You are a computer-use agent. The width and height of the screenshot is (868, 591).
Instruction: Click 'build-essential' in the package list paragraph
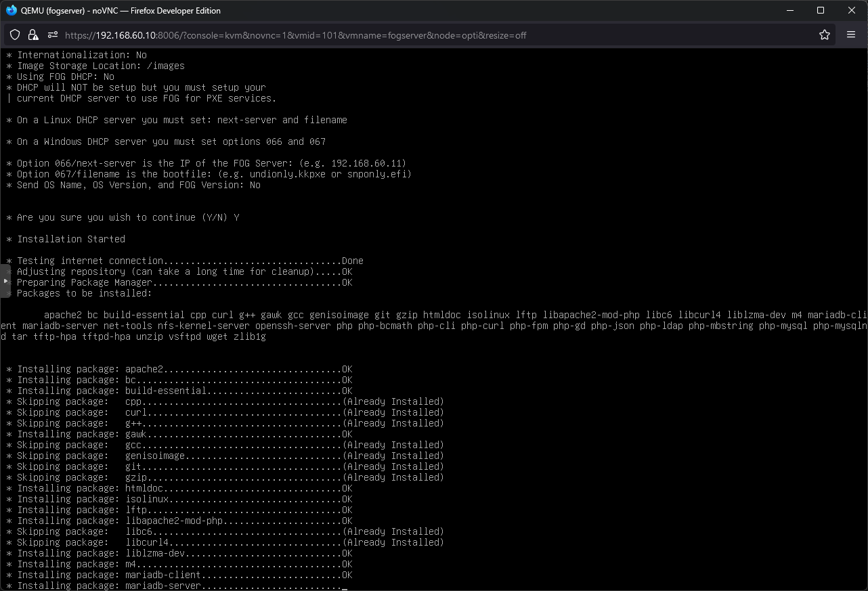coord(144,315)
